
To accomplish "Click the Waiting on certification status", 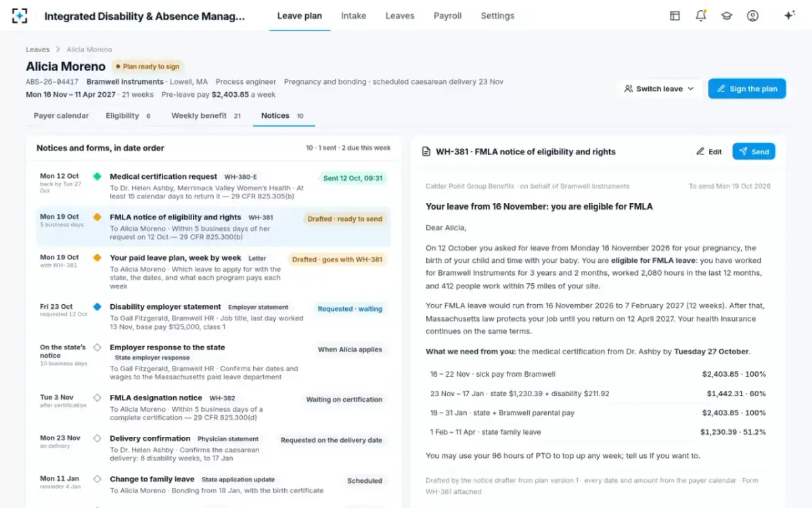I will (344, 400).
